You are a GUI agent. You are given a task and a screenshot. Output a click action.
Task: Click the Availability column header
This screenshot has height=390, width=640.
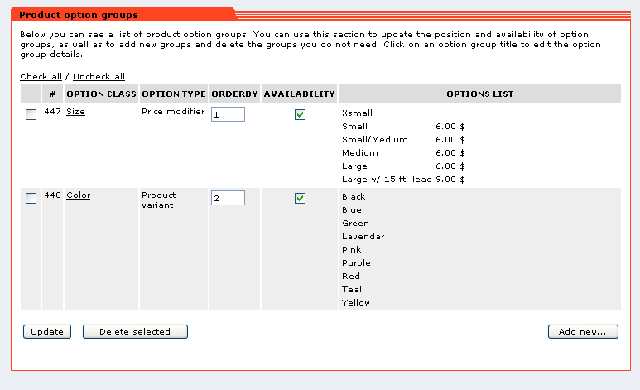tap(299, 94)
